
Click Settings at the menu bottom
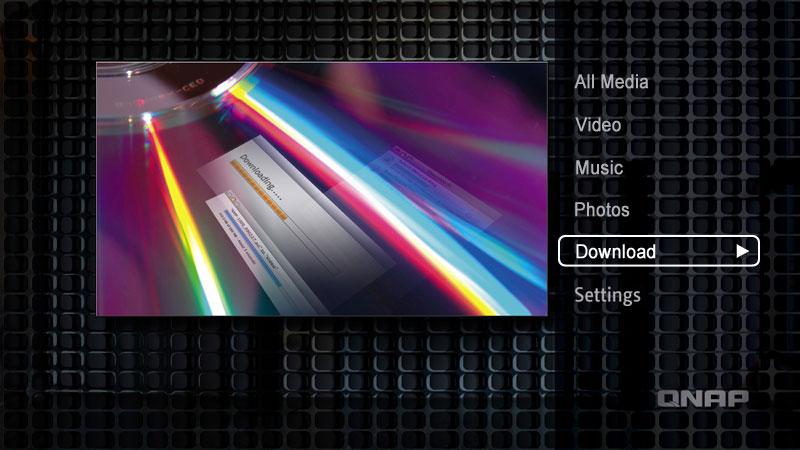[x=607, y=295]
